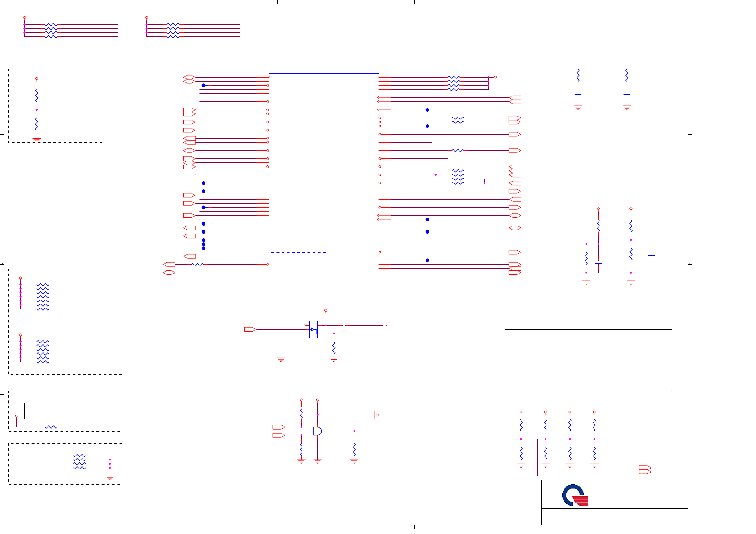
Task: Click the blue and red company logo
Action: pyautogui.click(x=575, y=495)
